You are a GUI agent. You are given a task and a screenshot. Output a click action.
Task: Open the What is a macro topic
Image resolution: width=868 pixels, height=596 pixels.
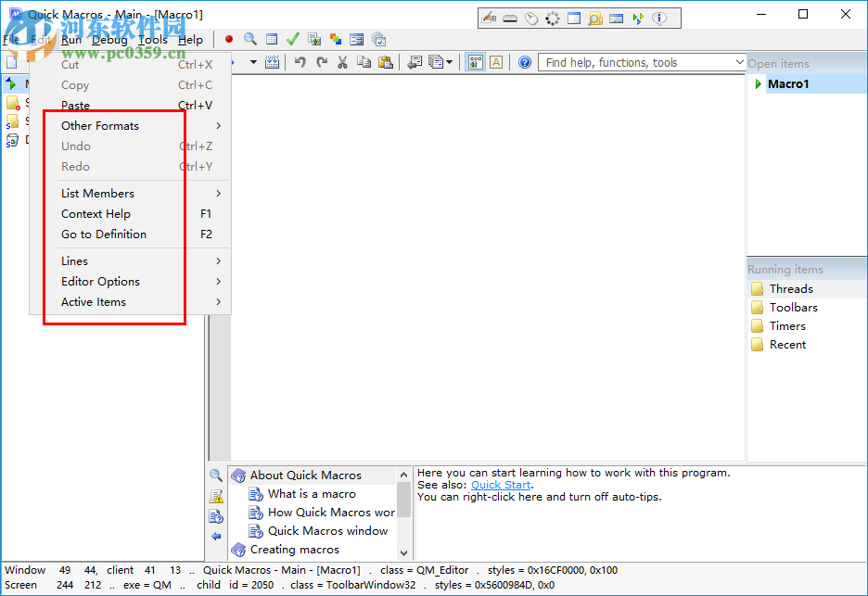click(x=312, y=494)
